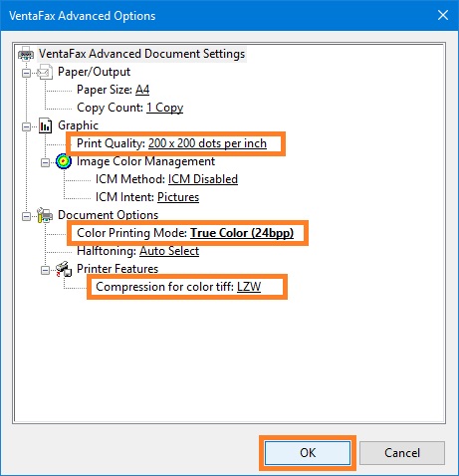Confirm settings with the OK button
Screen dimensions: 459x476
pyautogui.click(x=308, y=453)
